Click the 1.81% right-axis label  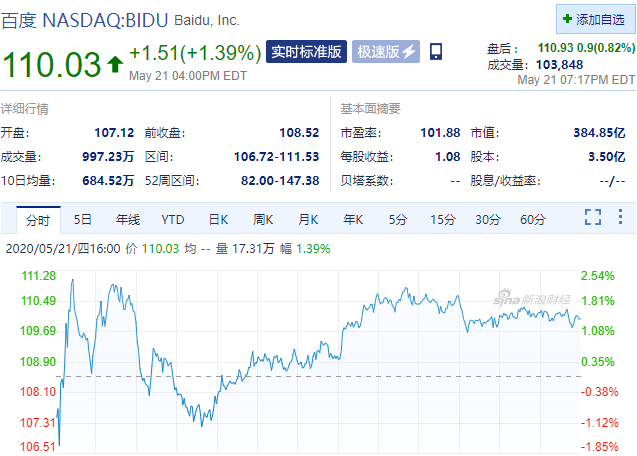pos(598,301)
